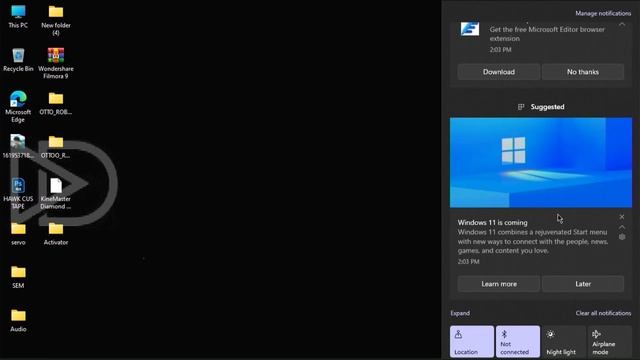Click Learn more about Windows 11
The height and width of the screenshot is (360, 640).
click(x=499, y=284)
